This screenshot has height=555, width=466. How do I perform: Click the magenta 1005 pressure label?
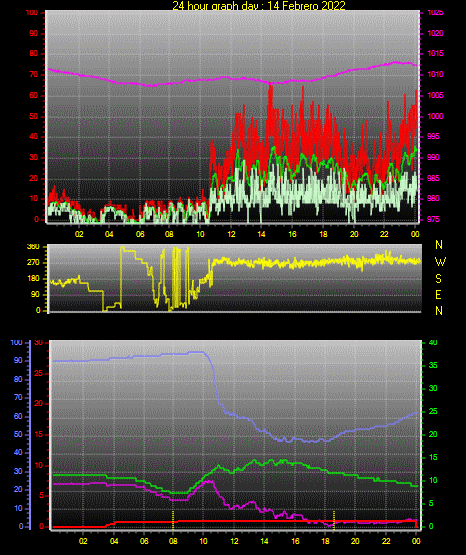point(435,95)
